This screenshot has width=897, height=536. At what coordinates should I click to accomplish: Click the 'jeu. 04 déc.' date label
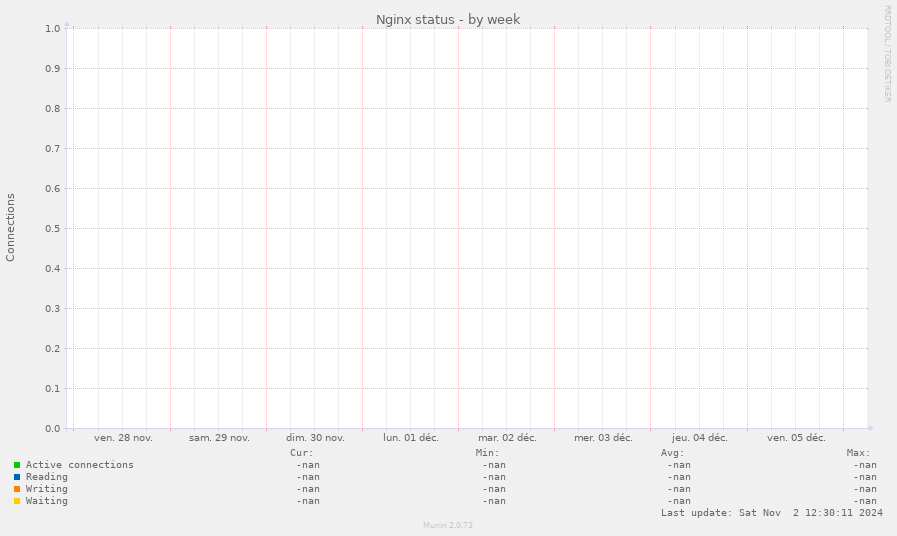(700, 438)
